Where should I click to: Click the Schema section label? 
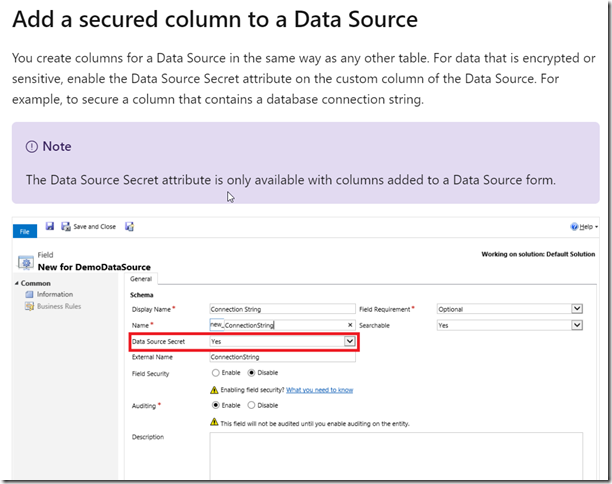(x=142, y=295)
